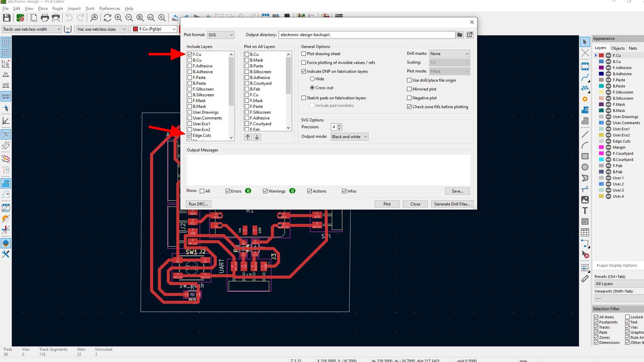Uncheck F.Cu in Include Layers

click(190, 54)
